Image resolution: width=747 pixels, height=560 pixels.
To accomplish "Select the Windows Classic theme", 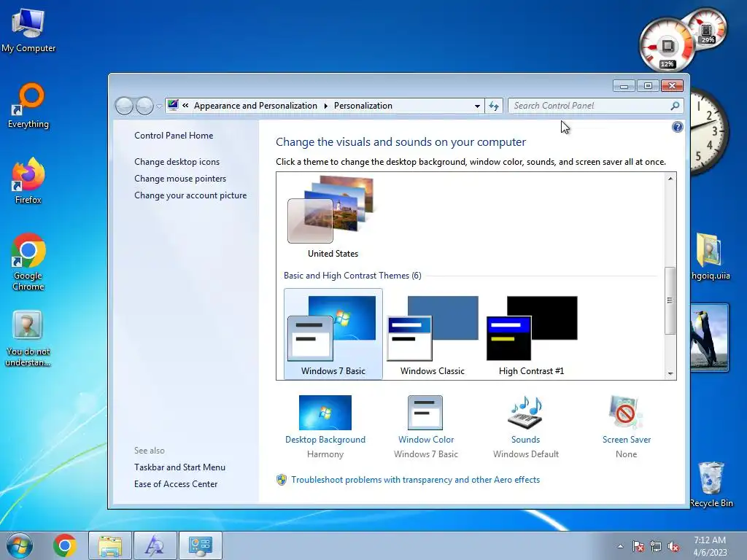I will [432, 334].
